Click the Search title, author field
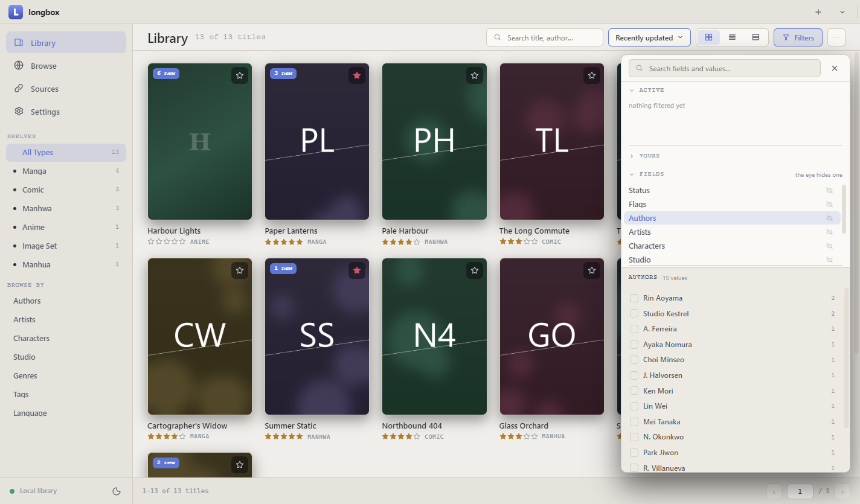 (x=545, y=37)
